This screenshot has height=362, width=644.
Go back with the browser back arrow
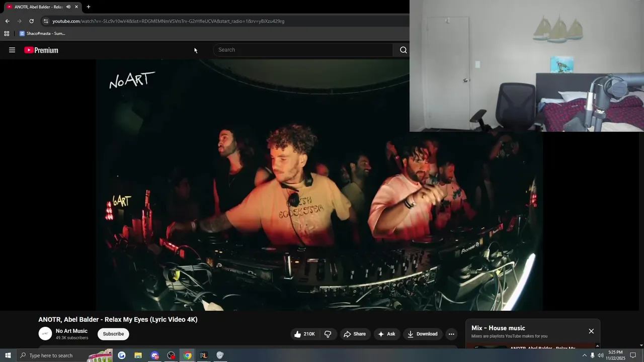click(7, 21)
